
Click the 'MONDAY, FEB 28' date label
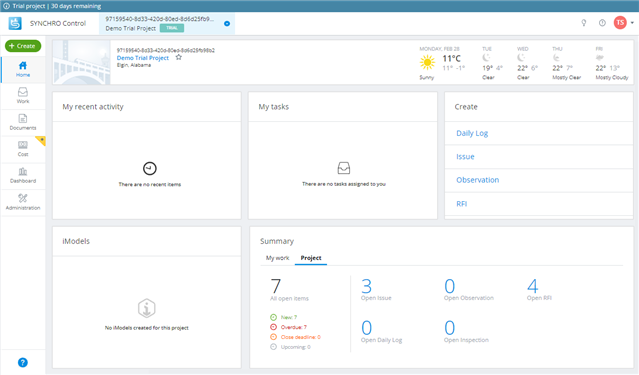point(439,49)
